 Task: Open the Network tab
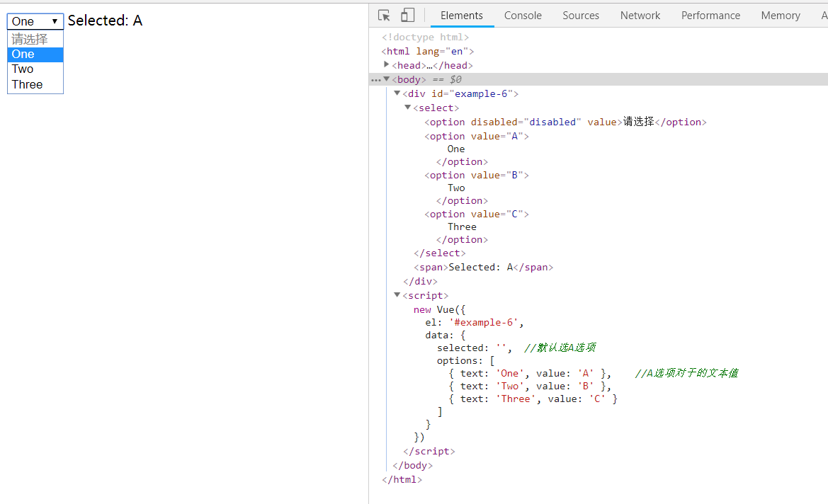coord(640,16)
